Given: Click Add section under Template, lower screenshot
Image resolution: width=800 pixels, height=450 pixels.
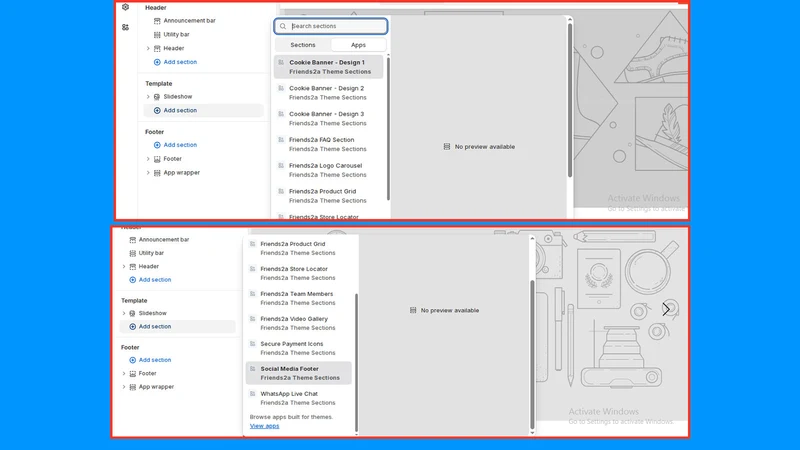Looking at the screenshot, I should point(150,327).
